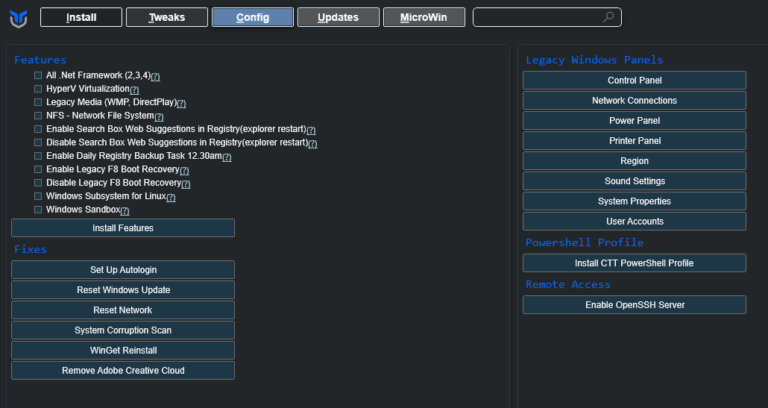Open help (?) for Disable Search Box Web Suggestions
Screen dimensions: 768x408
tap(312, 144)
